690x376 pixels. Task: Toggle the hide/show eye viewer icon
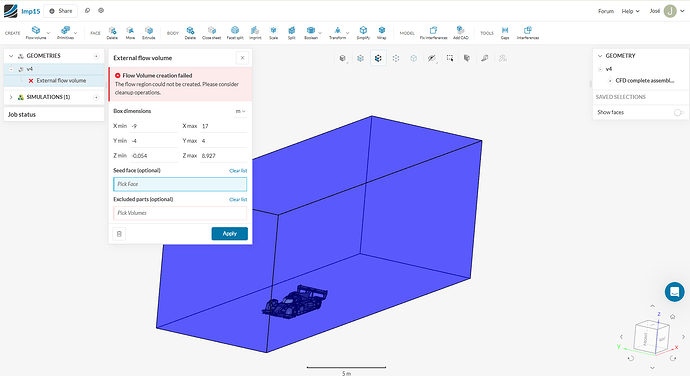(432, 58)
